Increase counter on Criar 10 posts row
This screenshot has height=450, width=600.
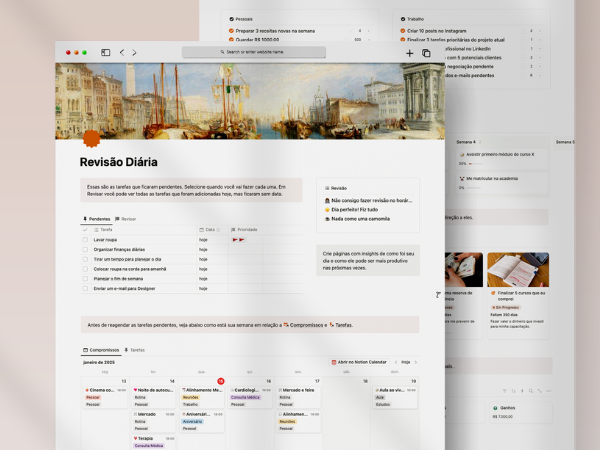540,31
